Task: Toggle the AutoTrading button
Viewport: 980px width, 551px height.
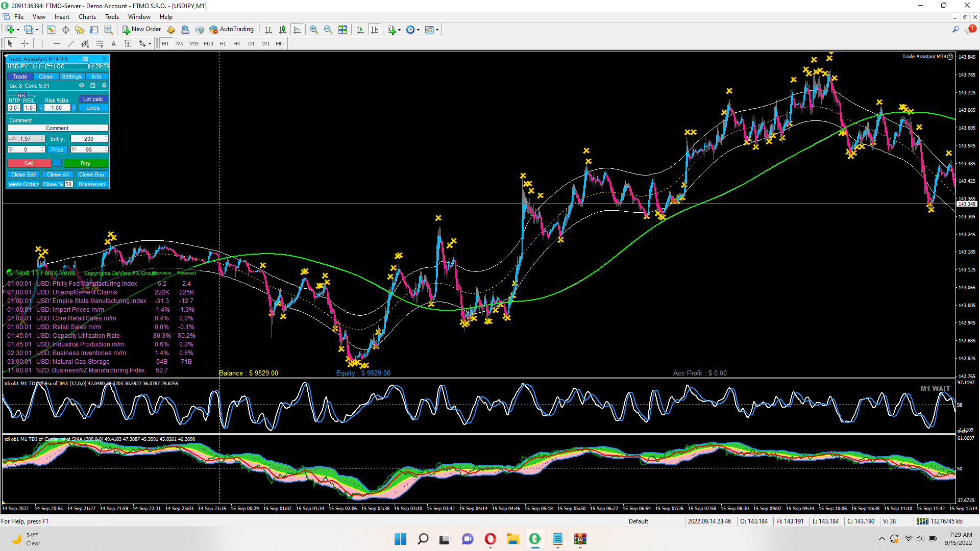Action: point(232,30)
